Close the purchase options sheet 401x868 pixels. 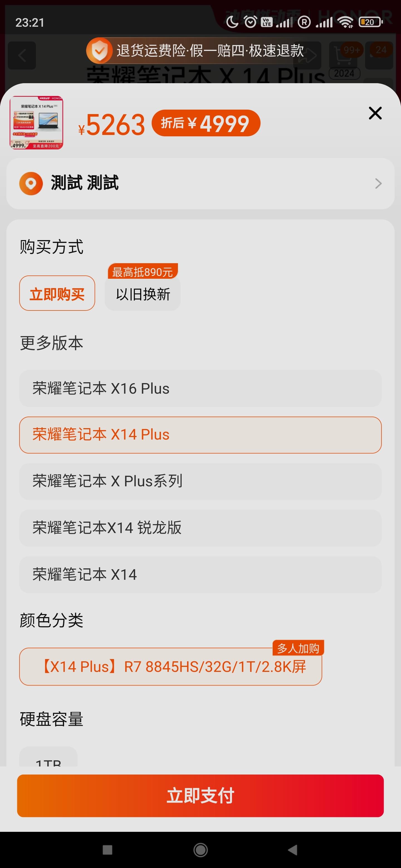[x=375, y=113]
